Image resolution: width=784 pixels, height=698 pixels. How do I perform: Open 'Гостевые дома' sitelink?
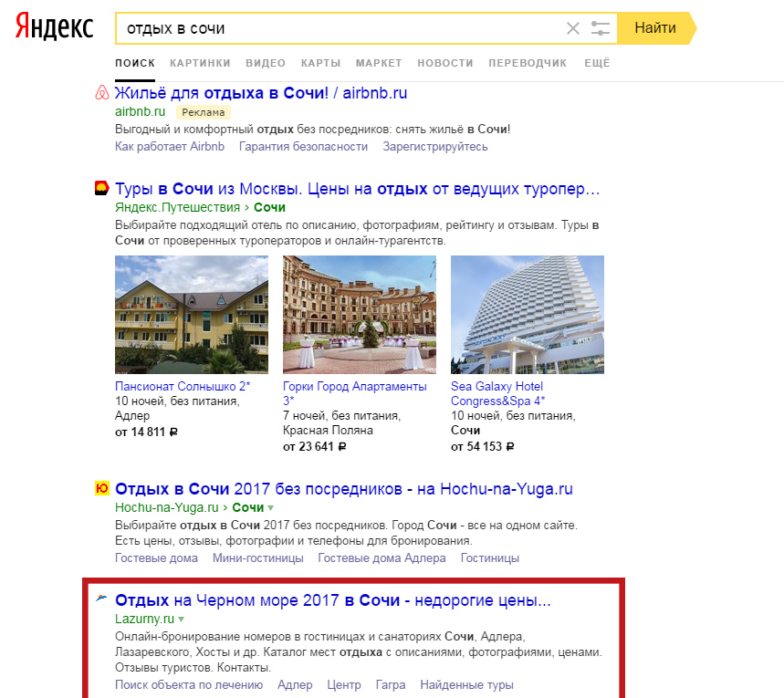(x=156, y=558)
